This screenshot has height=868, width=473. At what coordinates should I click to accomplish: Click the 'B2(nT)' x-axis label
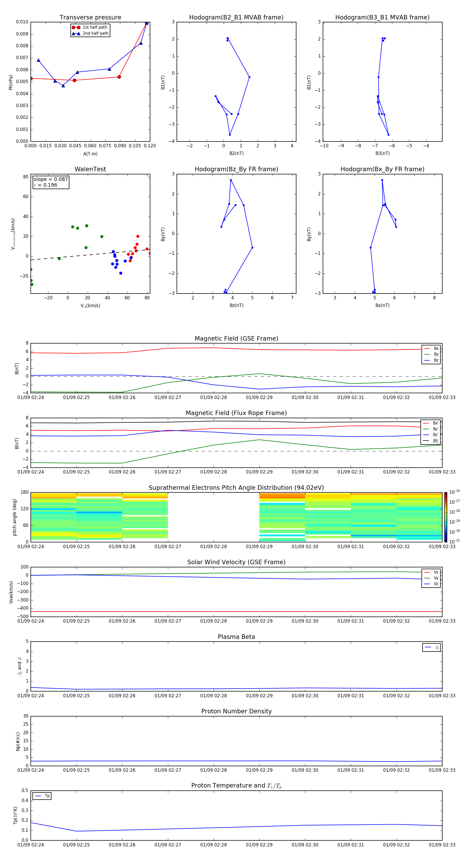(236, 153)
